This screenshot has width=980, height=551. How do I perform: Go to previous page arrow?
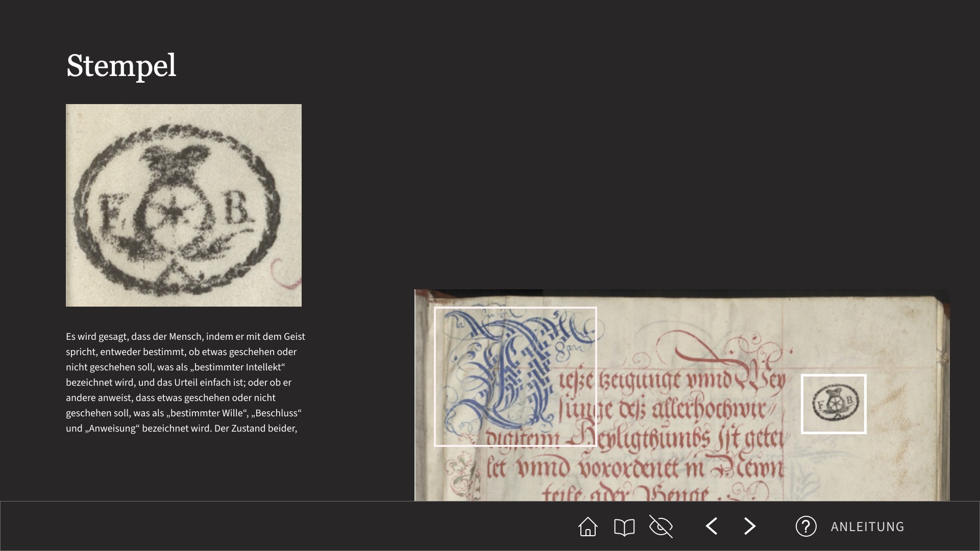712,526
